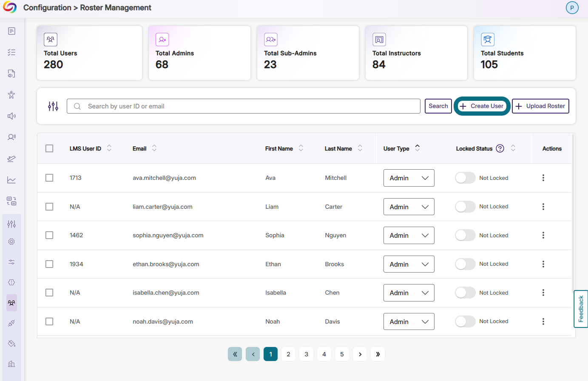Screen dimensions: 588x381
Task: Open the speaker volume sidebar icon
Action: tap(11, 116)
